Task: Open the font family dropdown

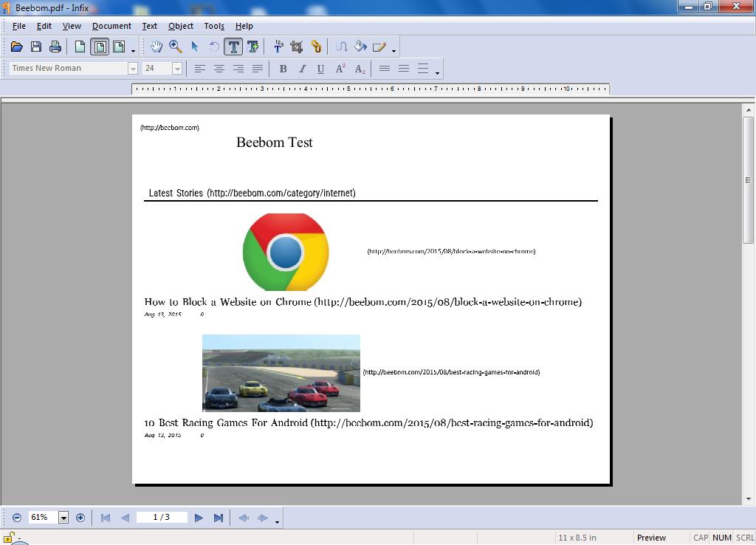Action: (x=132, y=68)
